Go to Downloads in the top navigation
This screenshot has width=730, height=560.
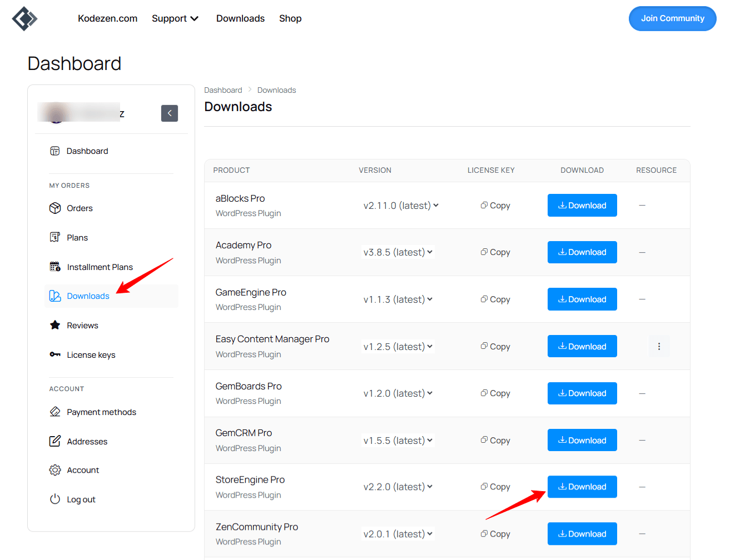(x=240, y=18)
